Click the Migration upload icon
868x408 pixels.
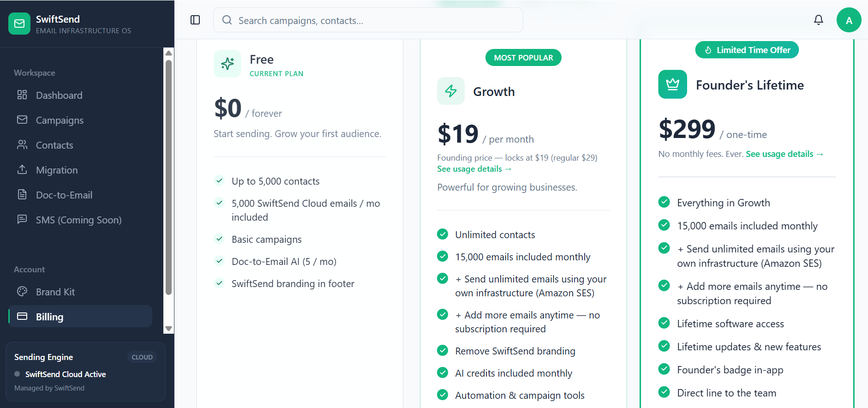pos(22,169)
